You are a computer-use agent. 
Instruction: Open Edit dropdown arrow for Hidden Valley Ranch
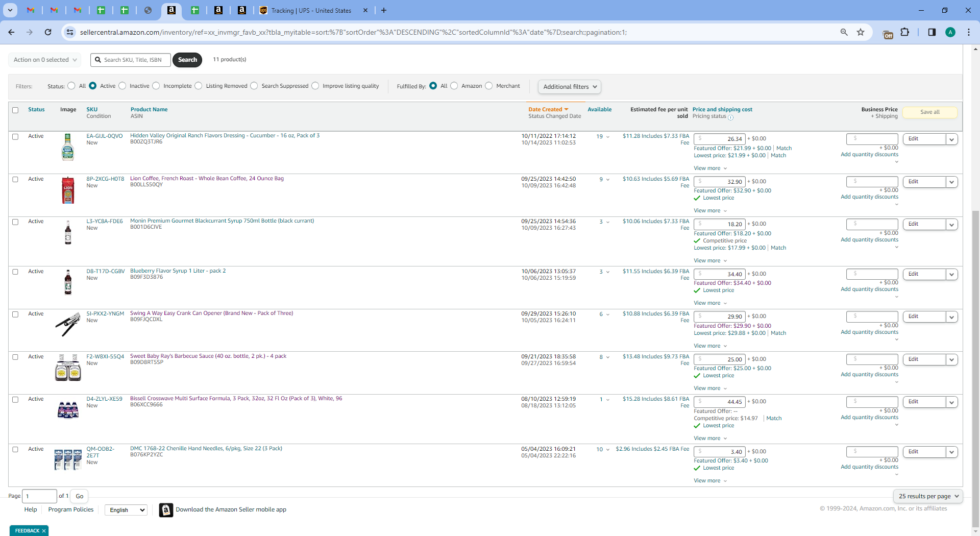[952, 139]
